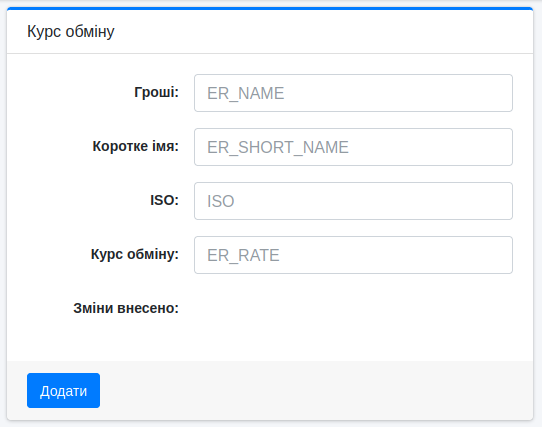Click the Коротке імя: label
The height and width of the screenshot is (427, 542).
[136, 146]
